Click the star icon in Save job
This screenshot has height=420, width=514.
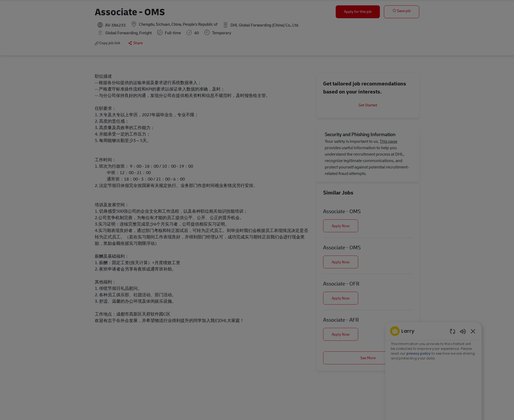point(394,11)
